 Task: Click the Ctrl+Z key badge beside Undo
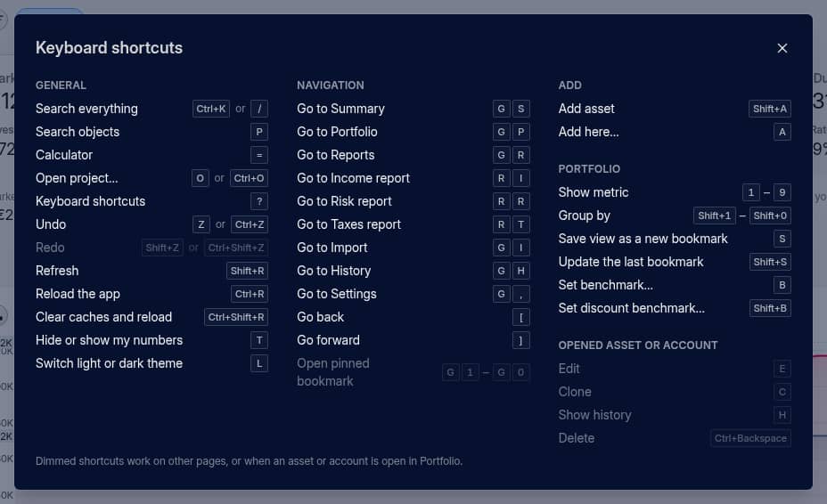click(x=250, y=224)
